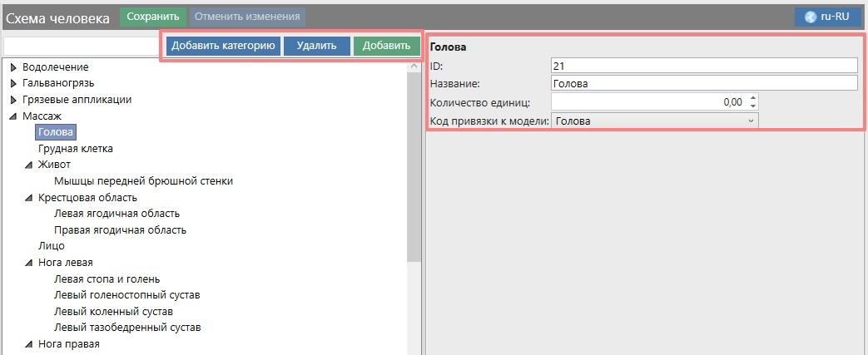Increase Количество единиц with up arrow
The width and height of the screenshot is (868, 355).
[x=752, y=97]
